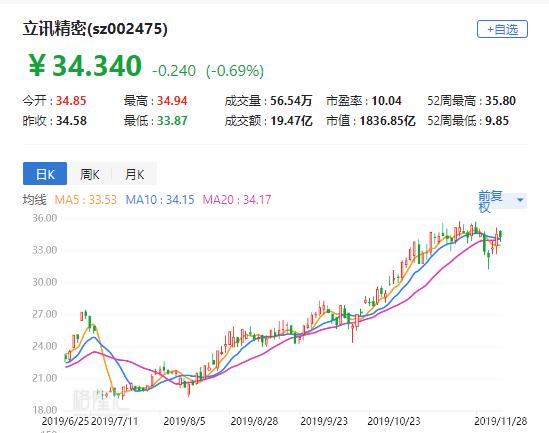
Task: Click the 18.00 price axis label
Action: coord(44,410)
